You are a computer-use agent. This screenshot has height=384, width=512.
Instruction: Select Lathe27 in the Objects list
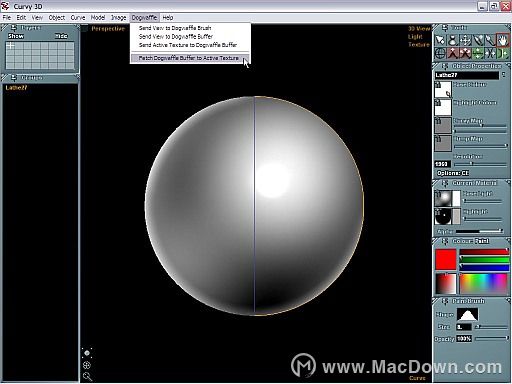[x=16, y=88]
